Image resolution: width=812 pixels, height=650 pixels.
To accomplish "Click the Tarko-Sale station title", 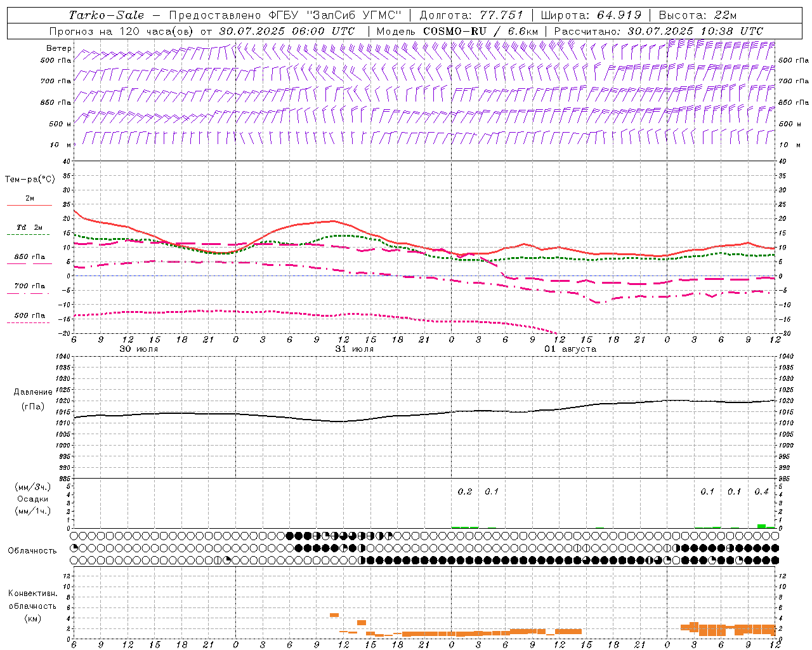I will 106,15.
